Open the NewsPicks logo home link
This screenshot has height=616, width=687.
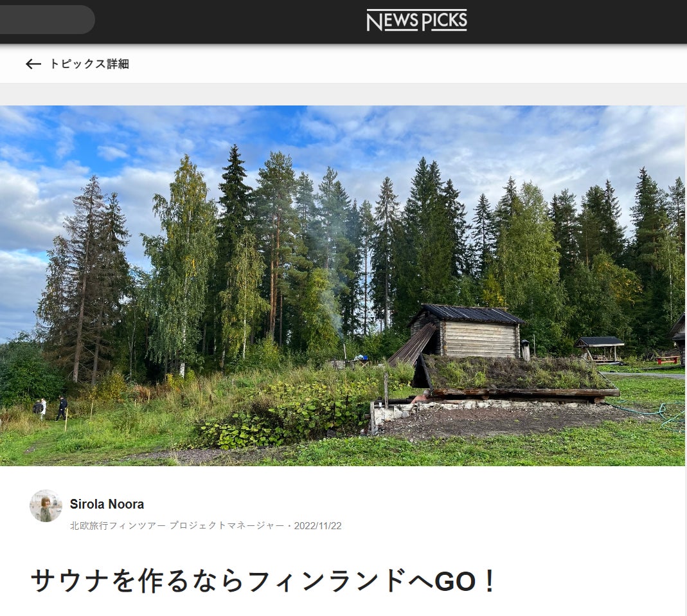[x=416, y=21]
